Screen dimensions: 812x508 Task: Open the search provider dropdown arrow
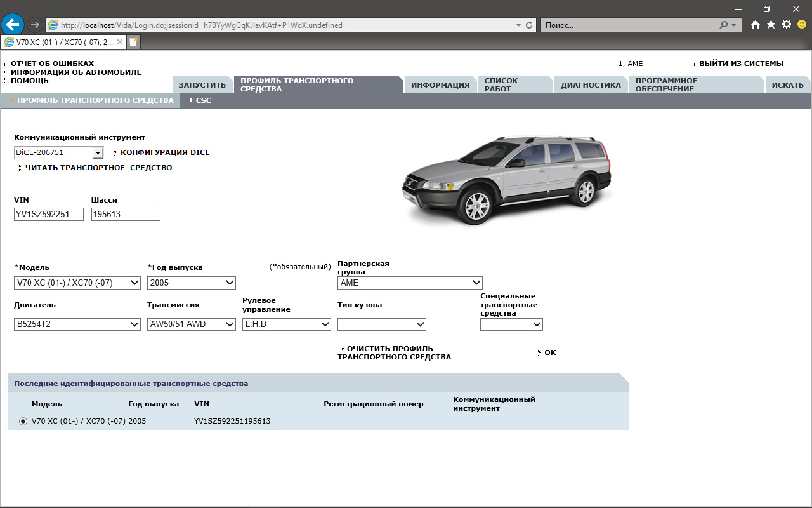coord(734,25)
